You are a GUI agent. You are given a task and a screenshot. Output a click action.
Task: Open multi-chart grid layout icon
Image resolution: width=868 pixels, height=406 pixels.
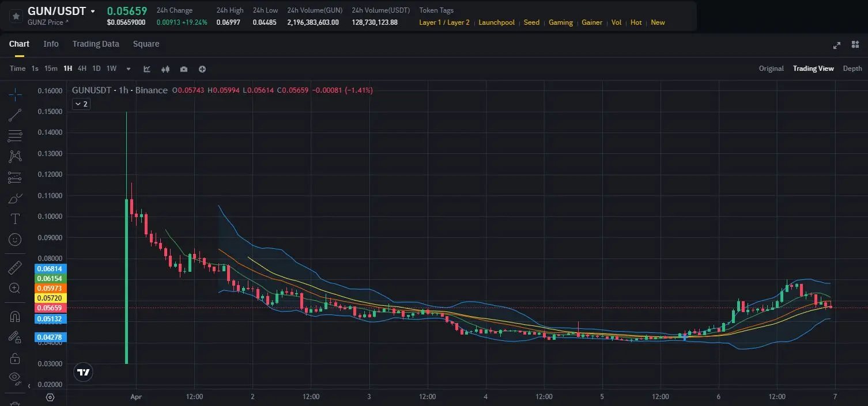(854, 45)
